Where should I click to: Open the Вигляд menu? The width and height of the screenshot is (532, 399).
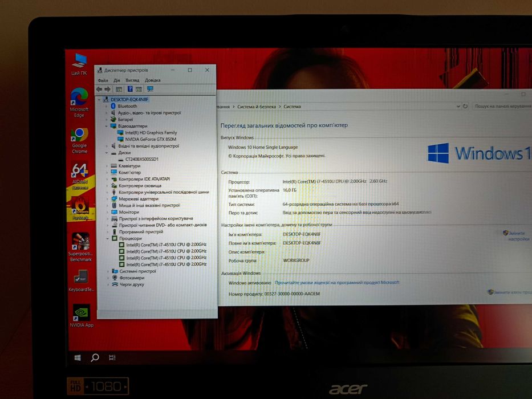[x=132, y=80]
